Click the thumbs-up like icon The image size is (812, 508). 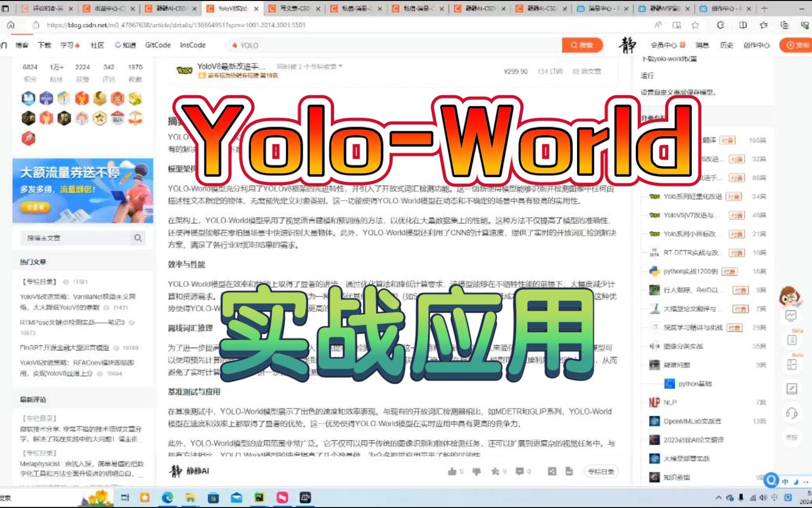[x=452, y=471]
